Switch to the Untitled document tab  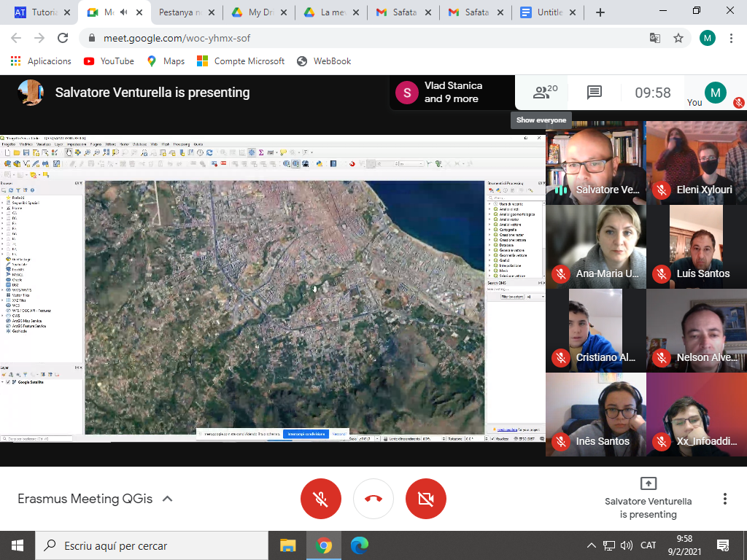(548, 12)
